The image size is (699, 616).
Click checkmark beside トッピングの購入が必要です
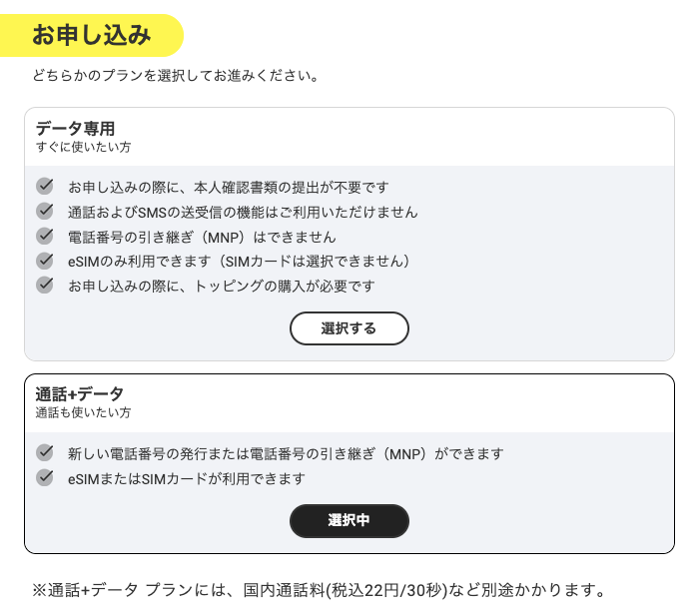tap(44, 286)
